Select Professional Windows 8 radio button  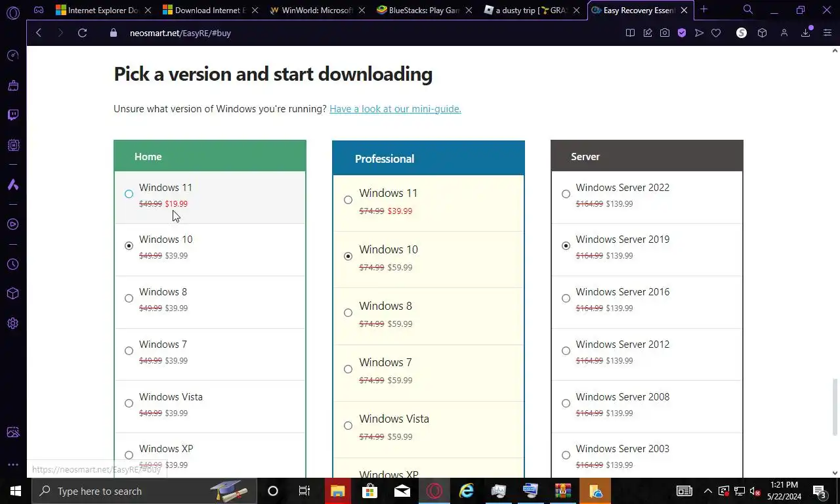tap(348, 313)
